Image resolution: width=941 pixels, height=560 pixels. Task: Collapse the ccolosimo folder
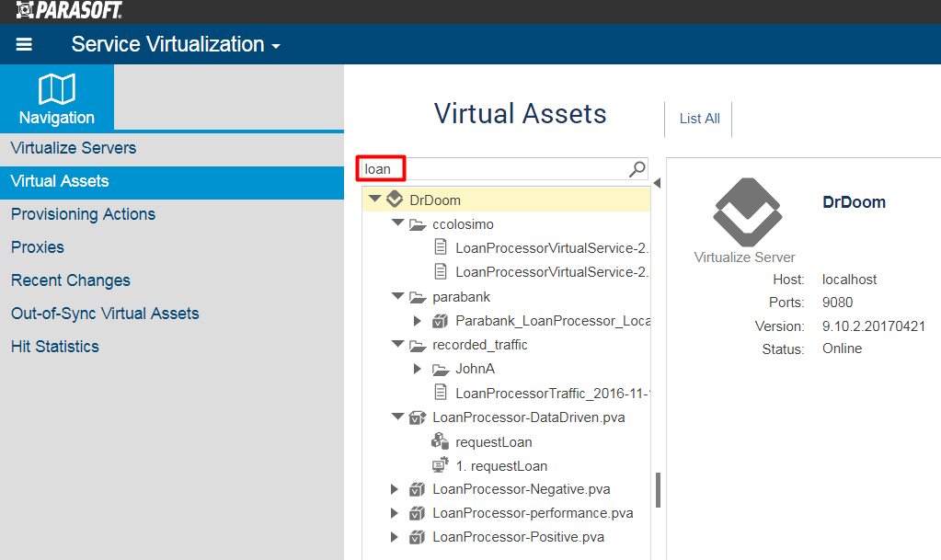coord(397,223)
